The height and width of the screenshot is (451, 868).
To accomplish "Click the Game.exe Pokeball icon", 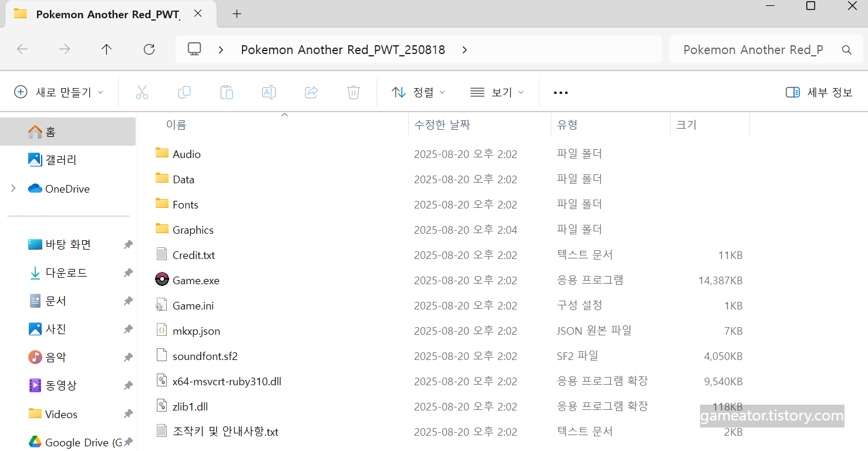I will point(162,280).
